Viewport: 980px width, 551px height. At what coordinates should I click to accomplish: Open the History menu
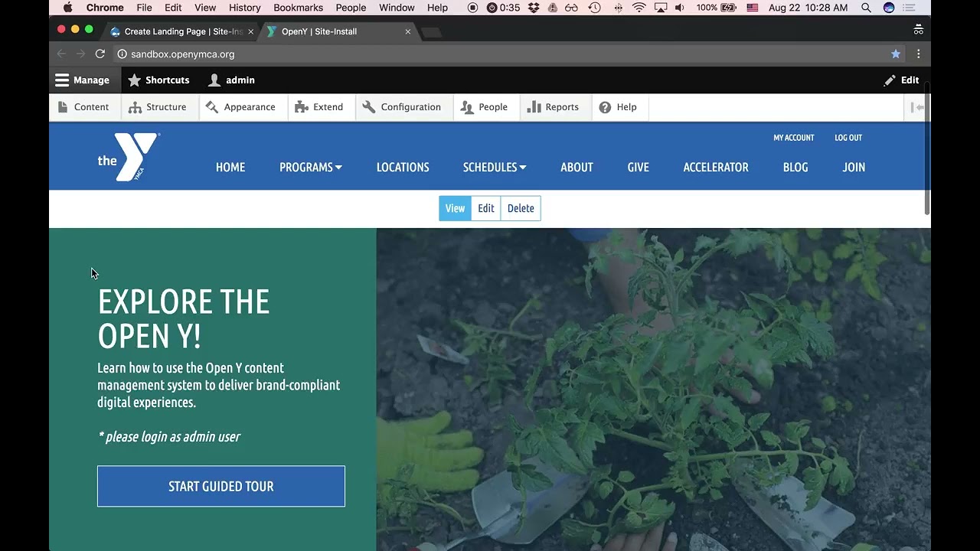(244, 8)
